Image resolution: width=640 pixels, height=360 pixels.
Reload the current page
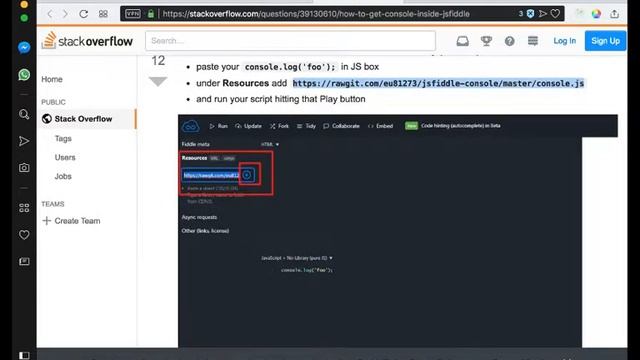[x=84, y=14]
